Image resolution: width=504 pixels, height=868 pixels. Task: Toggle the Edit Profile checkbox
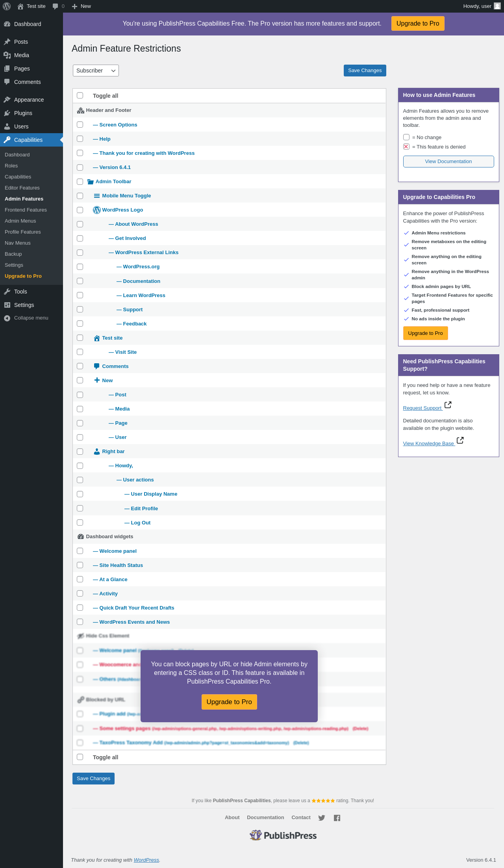(80, 508)
